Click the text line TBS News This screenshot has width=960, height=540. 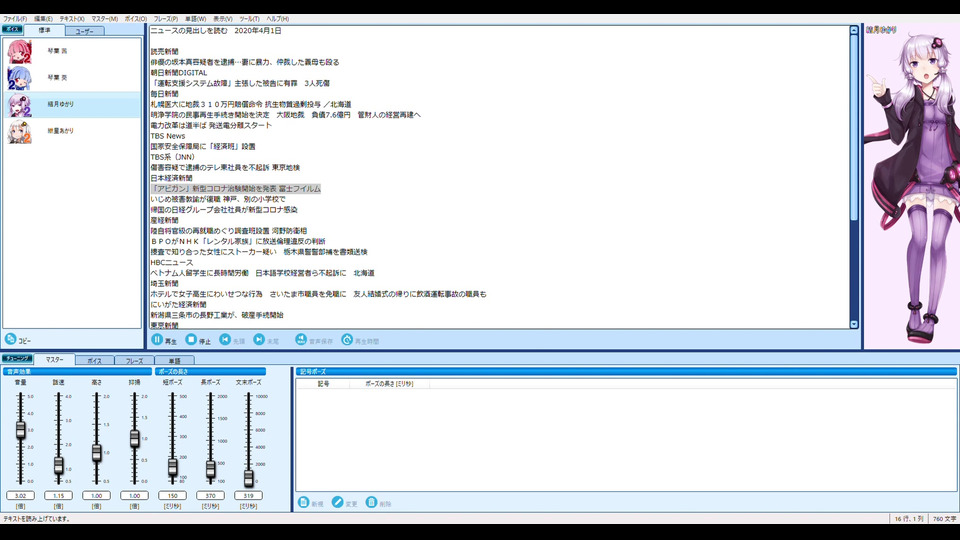pyautogui.click(x=168, y=136)
